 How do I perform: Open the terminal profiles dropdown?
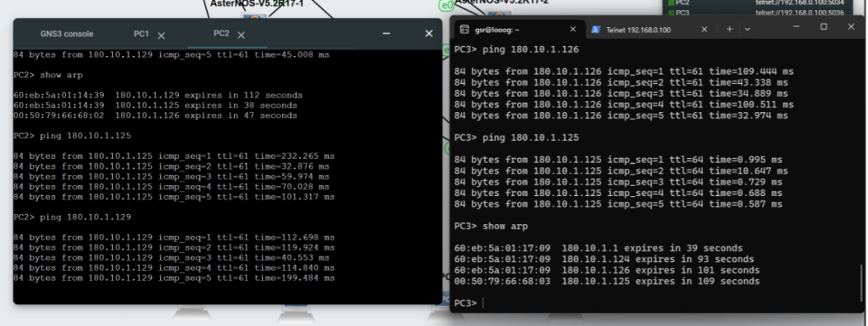pos(748,30)
